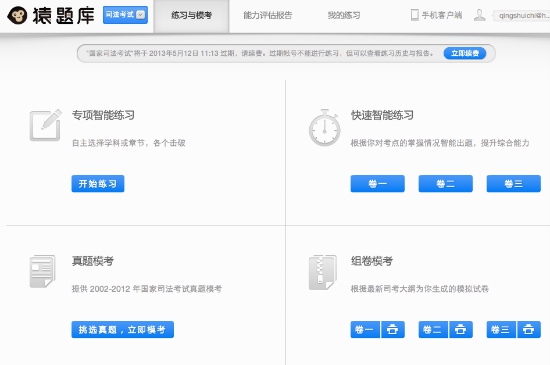Click the 专项智能练习 heading
550x365 pixels.
[x=103, y=115]
